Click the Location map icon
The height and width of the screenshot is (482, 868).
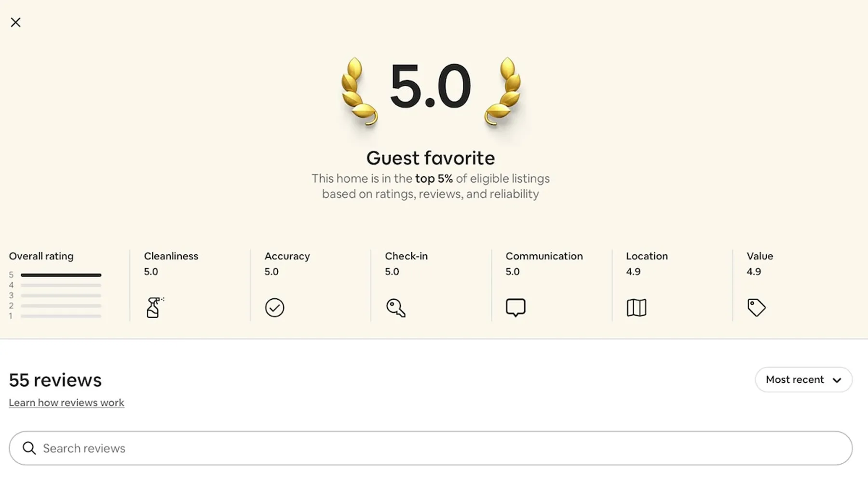[636, 308]
